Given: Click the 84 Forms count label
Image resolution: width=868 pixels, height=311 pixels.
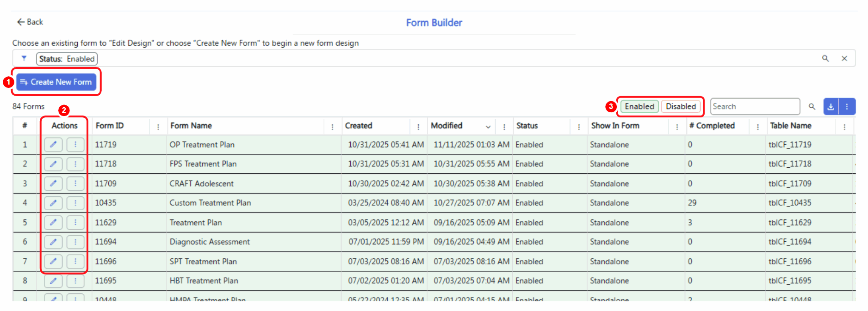Looking at the screenshot, I should (29, 106).
